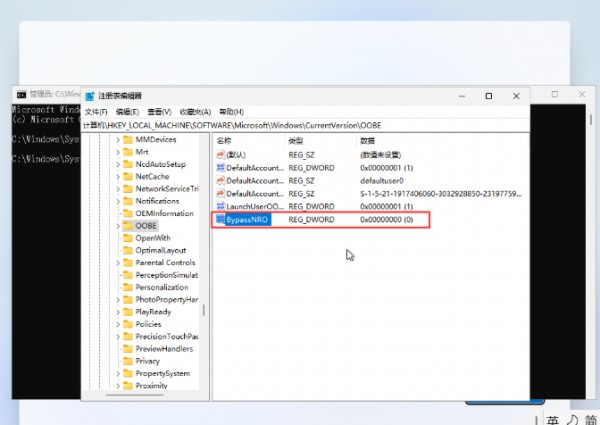Select the NetCache folder icon

click(x=128, y=176)
